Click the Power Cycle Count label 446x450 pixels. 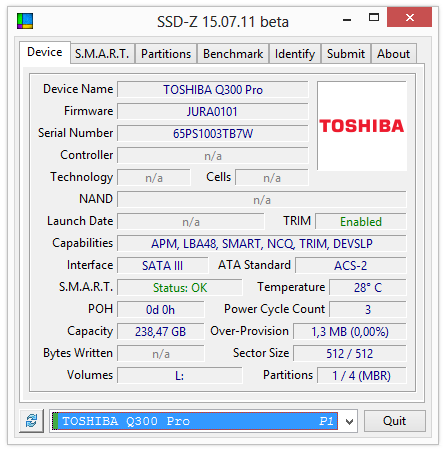[274, 309]
